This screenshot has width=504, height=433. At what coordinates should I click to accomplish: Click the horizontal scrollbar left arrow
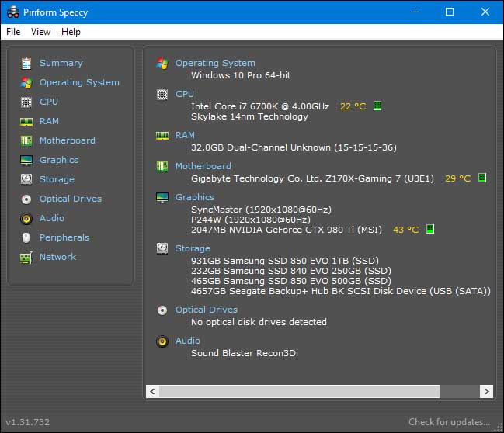pyautogui.click(x=152, y=391)
